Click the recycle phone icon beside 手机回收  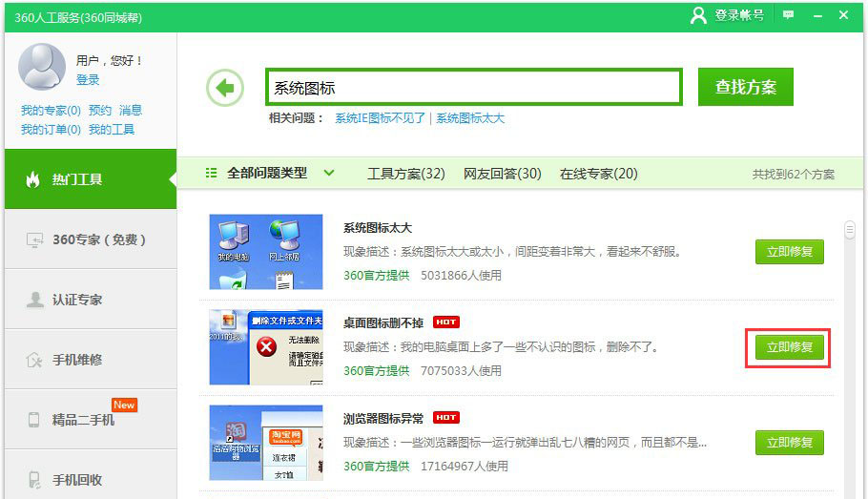click(x=34, y=480)
